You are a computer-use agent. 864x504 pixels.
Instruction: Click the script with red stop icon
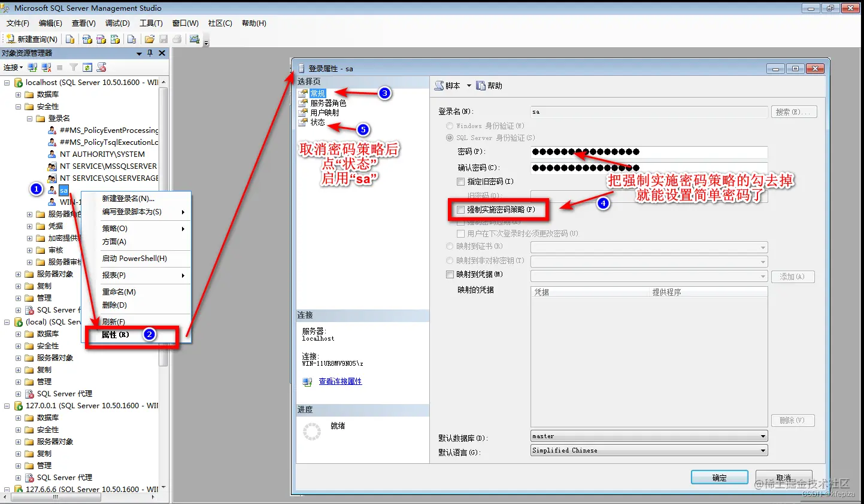(x=101, y=67)
